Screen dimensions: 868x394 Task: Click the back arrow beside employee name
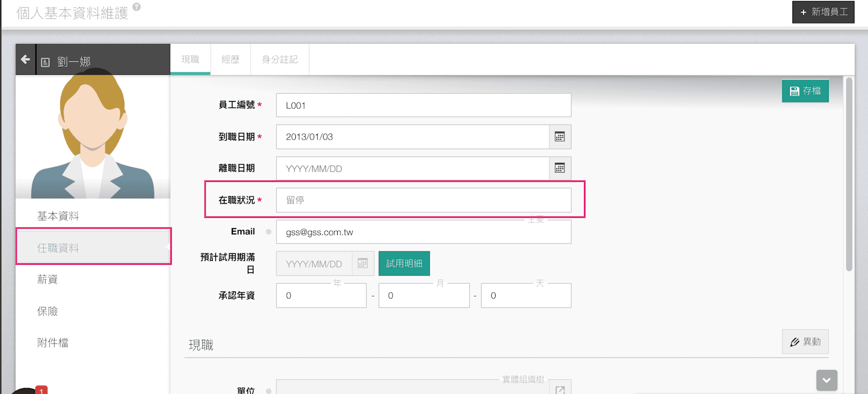[26, 60]
